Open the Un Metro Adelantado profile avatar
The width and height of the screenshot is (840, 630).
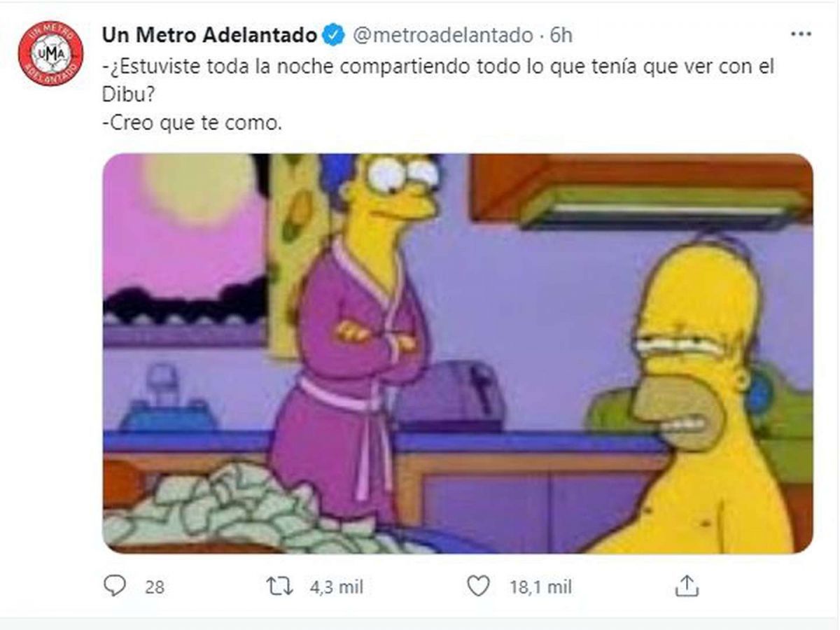(50, 54)
